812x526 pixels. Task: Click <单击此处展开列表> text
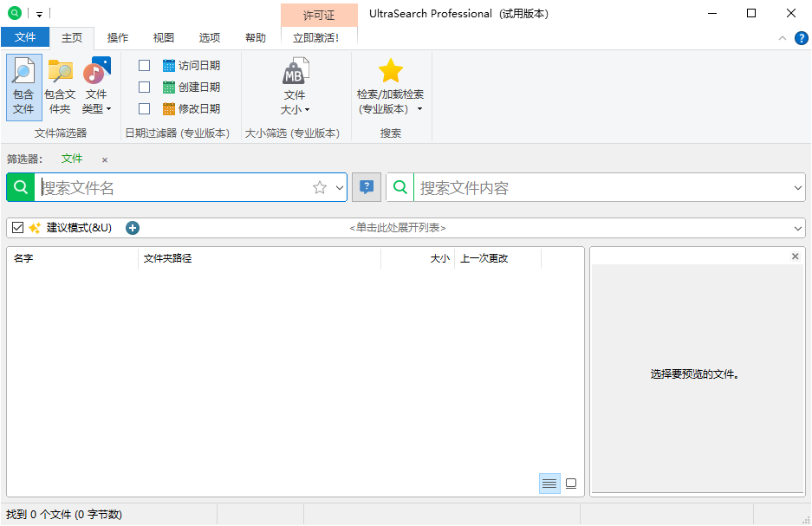point(398,228)
